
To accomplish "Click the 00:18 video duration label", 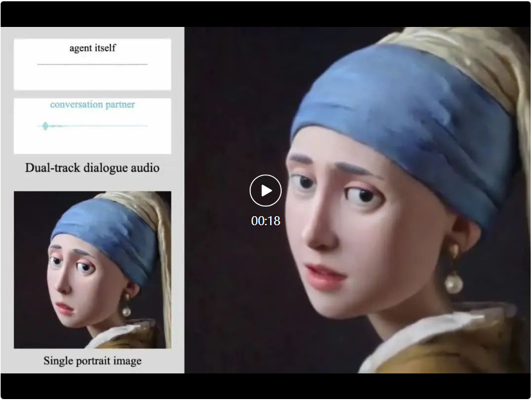I will tap(266, 221).
